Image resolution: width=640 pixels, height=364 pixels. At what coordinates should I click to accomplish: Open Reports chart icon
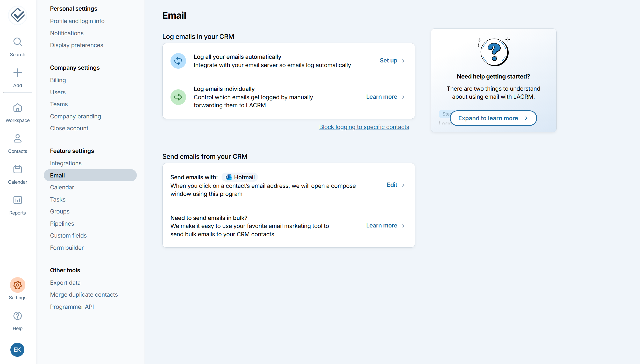point(18,200)
